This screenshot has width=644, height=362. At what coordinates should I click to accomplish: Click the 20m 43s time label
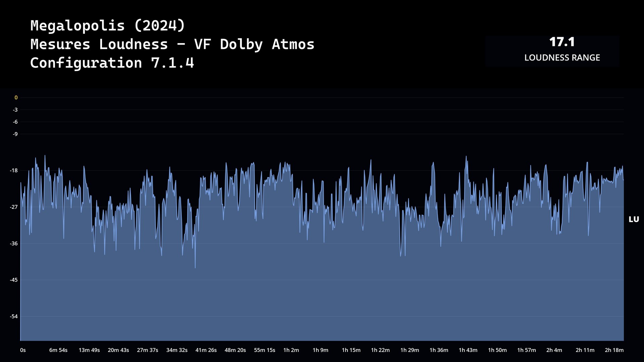click(118, 350)
